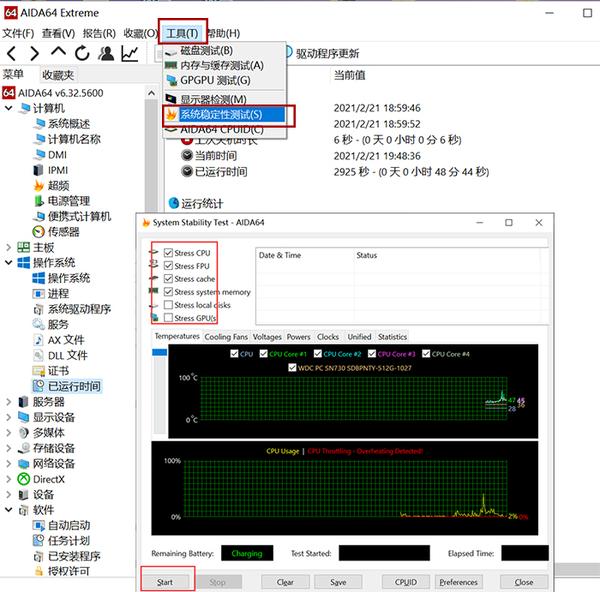Expand the 多媒体 tree node
The width and height of the screenshot is (600, 592).
8,433
